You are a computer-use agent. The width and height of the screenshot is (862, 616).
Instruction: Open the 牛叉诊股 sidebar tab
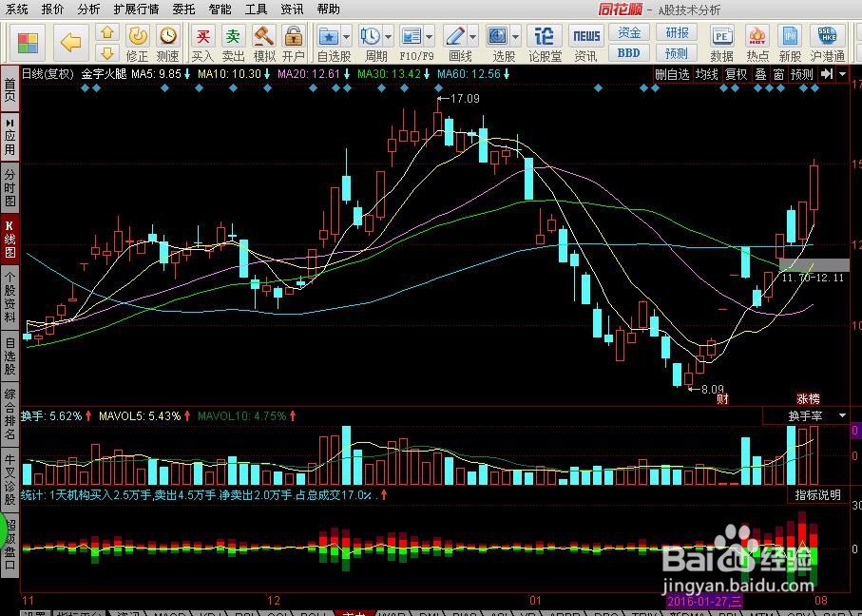tap(10, 478)
